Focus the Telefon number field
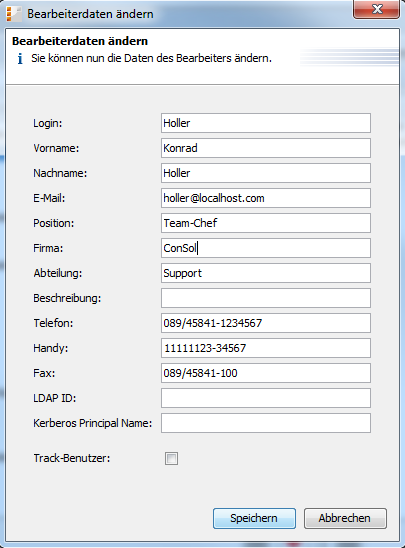The image size is (405, 548). (266, 323)
